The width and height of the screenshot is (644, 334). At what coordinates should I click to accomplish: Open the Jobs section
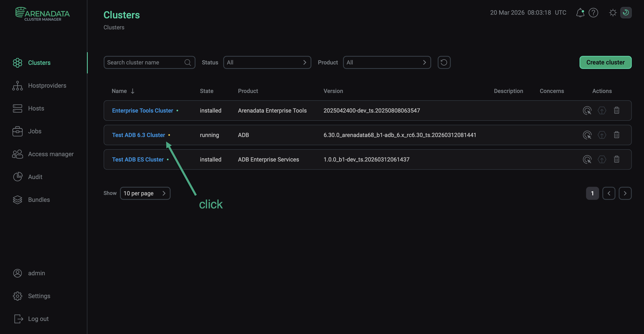coord(34,131)
